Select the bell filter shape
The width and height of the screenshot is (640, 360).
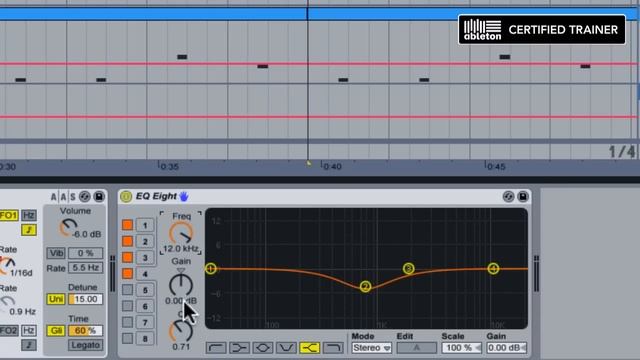[262, 348]
